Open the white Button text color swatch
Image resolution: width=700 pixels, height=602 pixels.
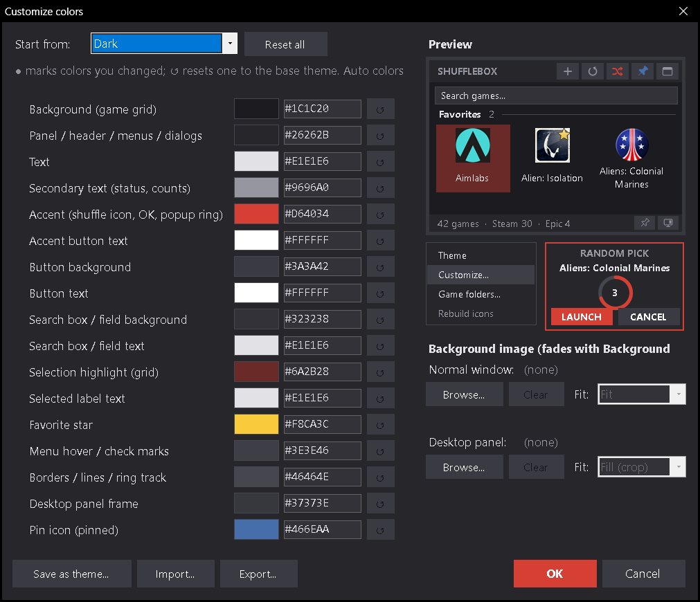[x=256, y=293]
